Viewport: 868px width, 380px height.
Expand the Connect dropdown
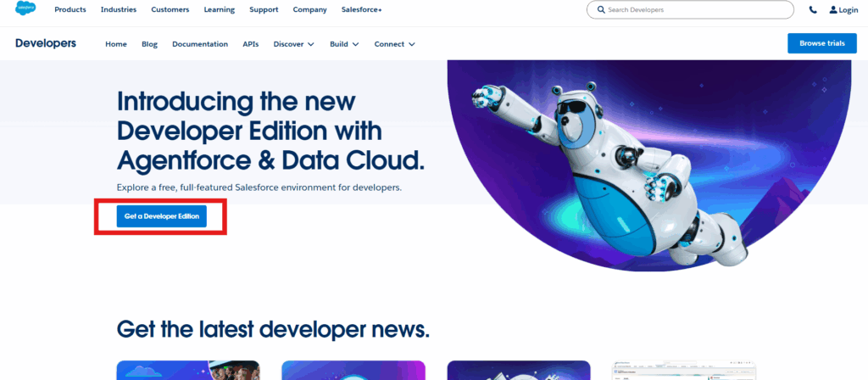[395, 44]
